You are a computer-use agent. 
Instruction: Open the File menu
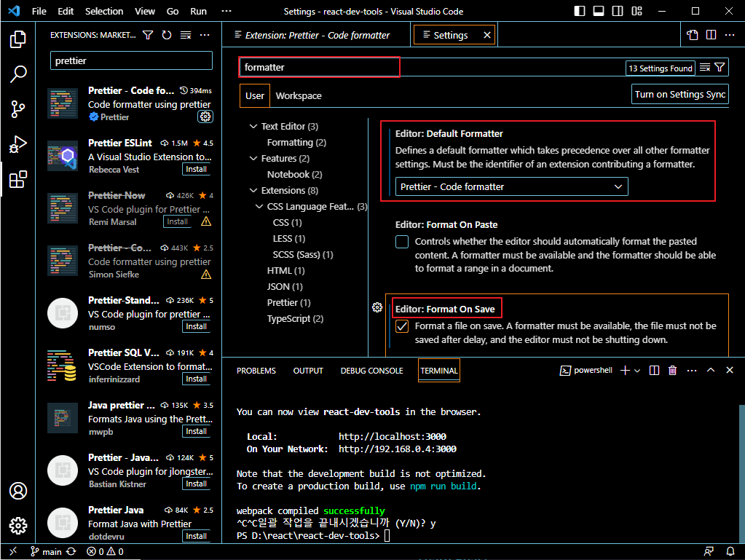point(39,11)
